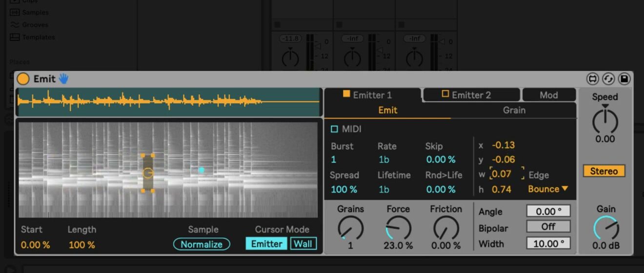Click the circular arrows icon in Emit title bar

click(x=608, y=78)
